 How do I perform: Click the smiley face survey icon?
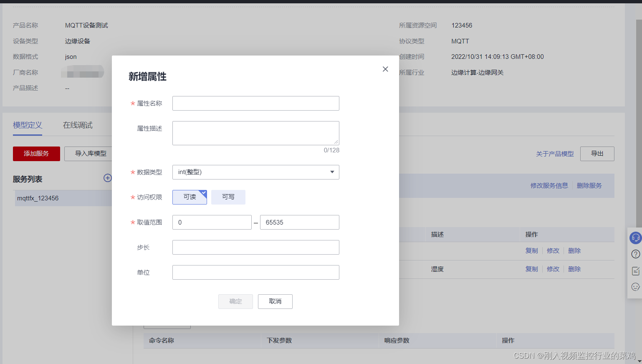click(x=635, y=287)
